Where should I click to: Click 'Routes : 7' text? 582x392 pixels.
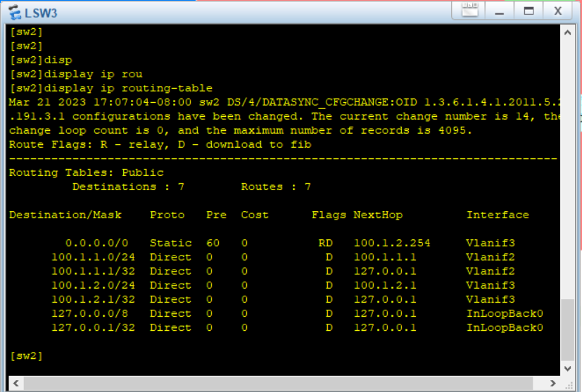pyautogui.click(x=276, y=186)
